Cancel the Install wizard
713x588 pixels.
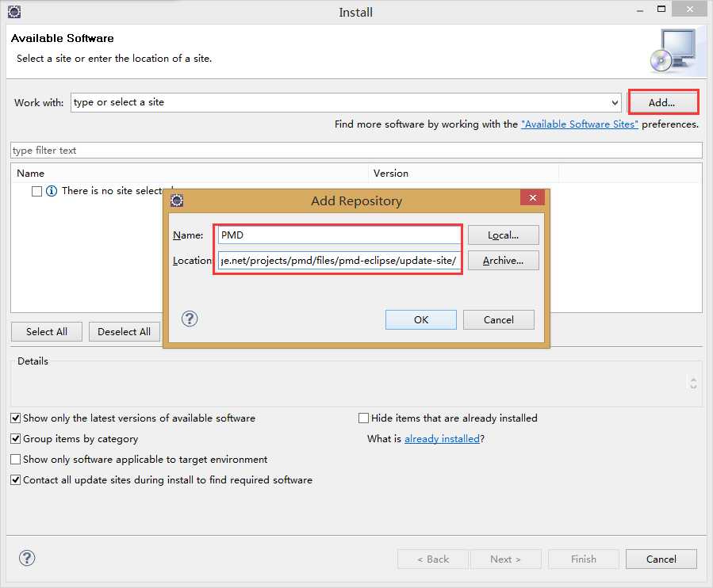tap(661, 559)
